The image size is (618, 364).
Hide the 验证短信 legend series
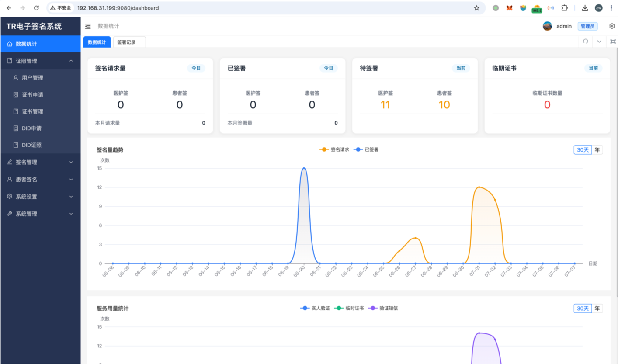384,308
